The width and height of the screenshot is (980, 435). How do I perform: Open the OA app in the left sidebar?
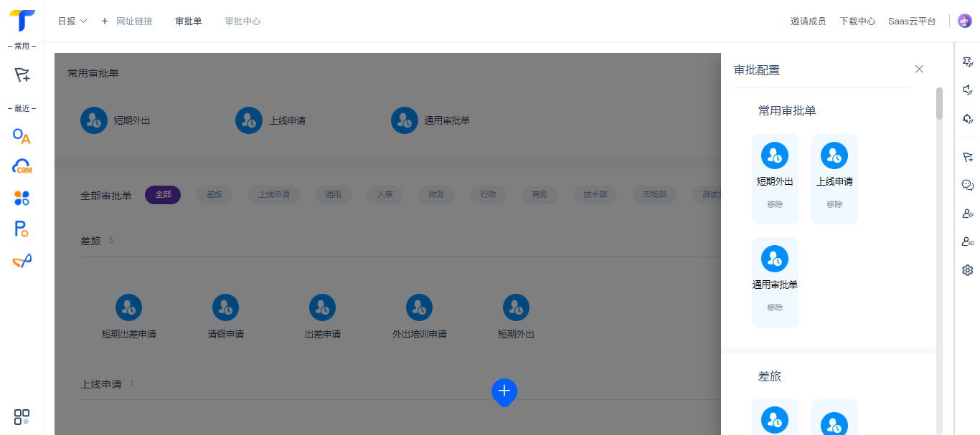[x=22, y=136]
